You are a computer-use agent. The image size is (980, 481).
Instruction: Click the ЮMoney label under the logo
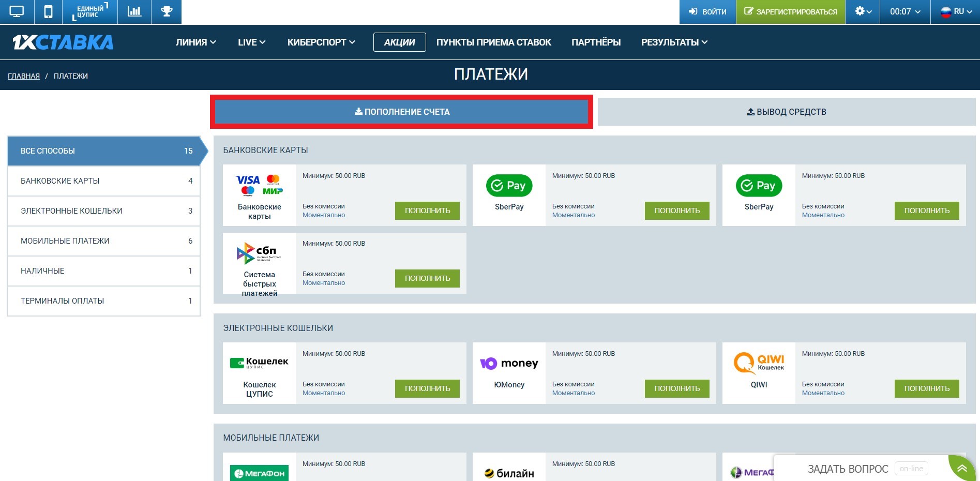click(x=509, y=385)
